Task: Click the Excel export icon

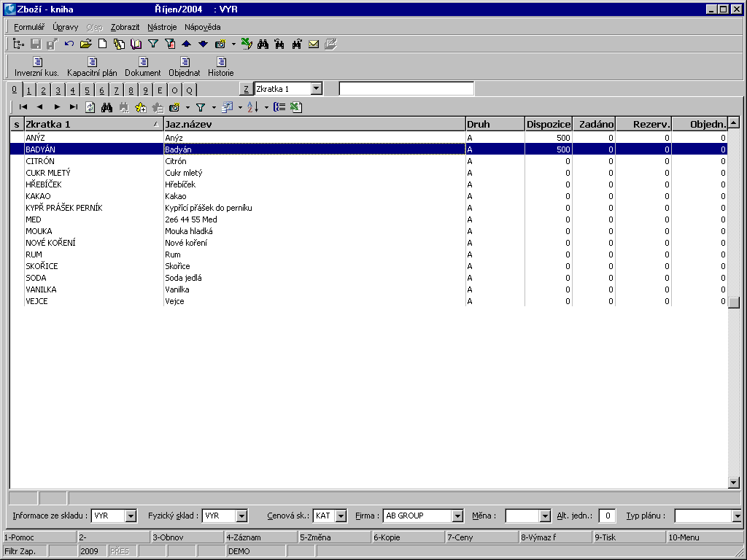Action: point(295,107)
